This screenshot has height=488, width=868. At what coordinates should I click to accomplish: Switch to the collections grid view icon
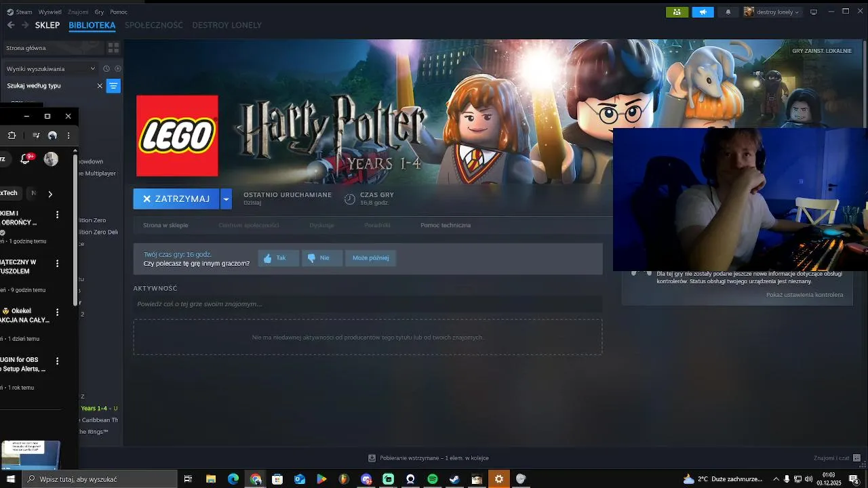113,48
